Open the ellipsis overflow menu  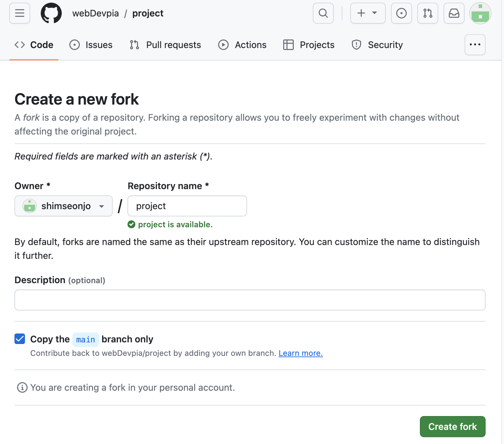coord(475,45)
